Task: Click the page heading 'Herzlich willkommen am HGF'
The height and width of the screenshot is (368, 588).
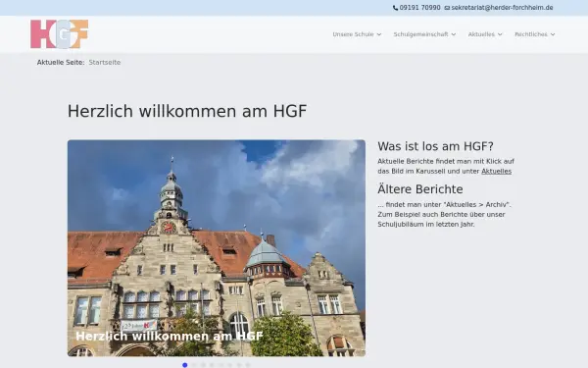Action: click(187, 111)
